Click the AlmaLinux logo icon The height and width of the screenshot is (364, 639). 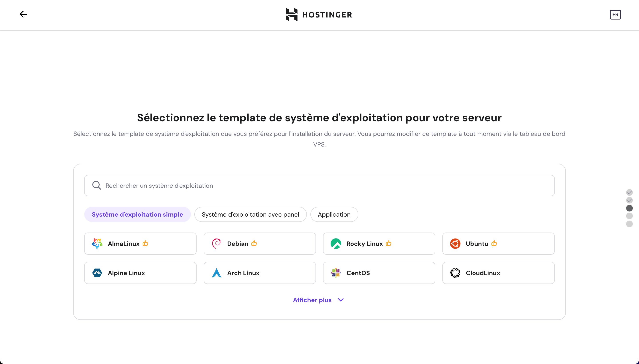97,243
